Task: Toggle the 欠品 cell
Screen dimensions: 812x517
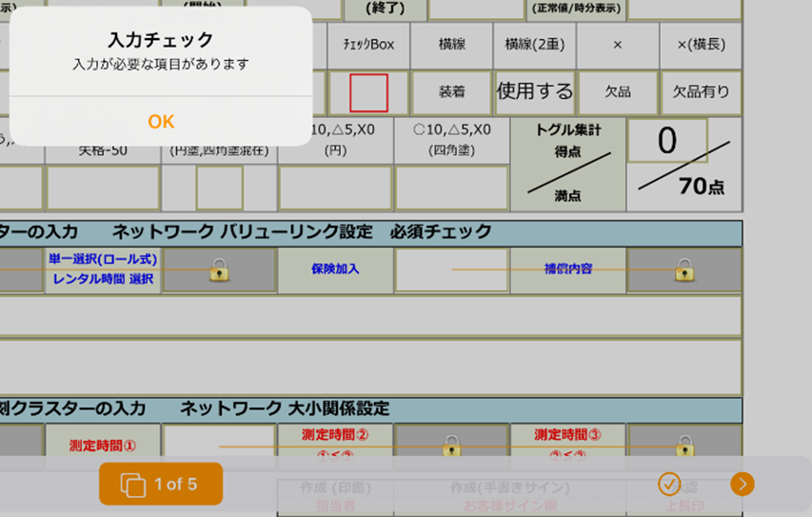Action: 618,92
